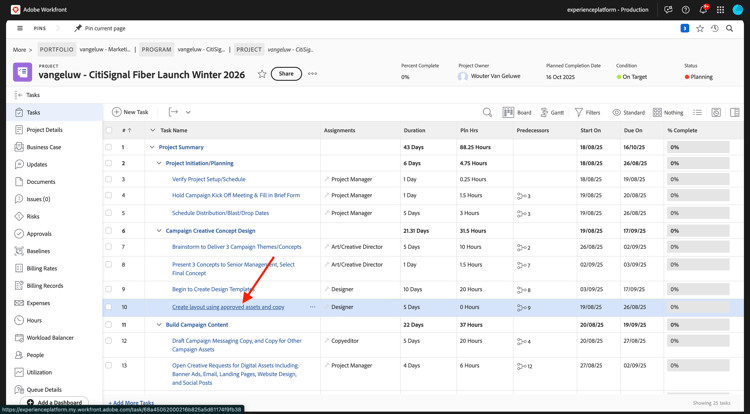The height and width of the screenshot is (414, 750).
Task: Open Risks in the left sidebar
Action: point(33,216)
